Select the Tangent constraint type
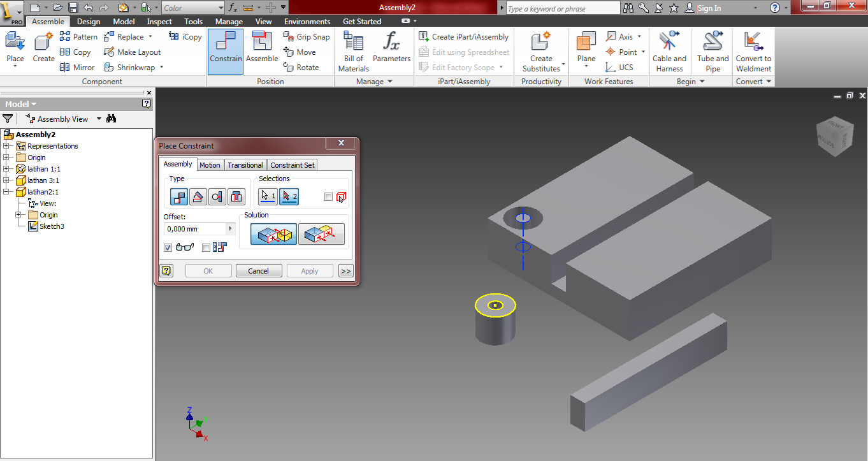Image resolution: width=868 pixels, height=461 pixels. 217,196
